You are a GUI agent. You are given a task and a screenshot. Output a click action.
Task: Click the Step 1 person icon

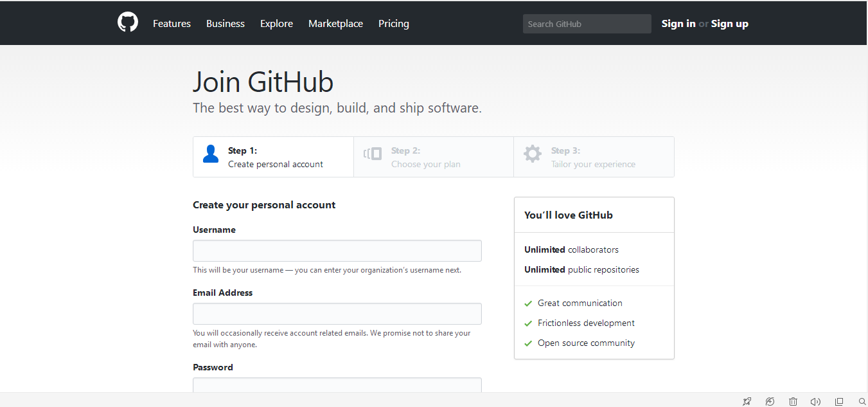point(211,154)
